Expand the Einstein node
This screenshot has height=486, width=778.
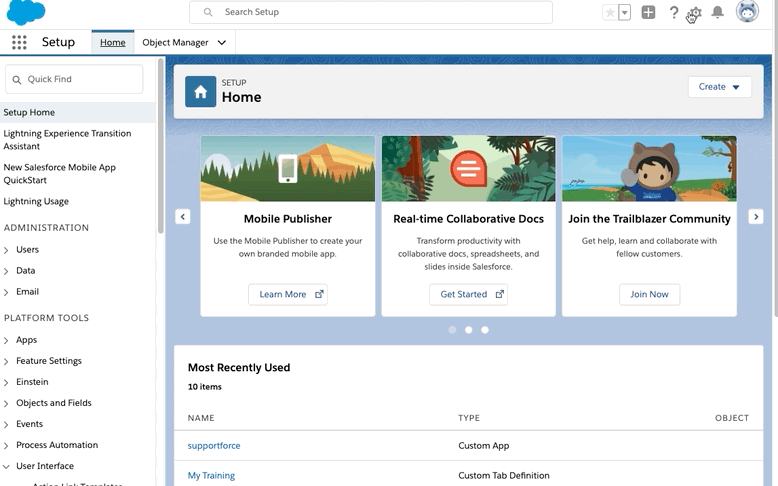coord(6,382)
